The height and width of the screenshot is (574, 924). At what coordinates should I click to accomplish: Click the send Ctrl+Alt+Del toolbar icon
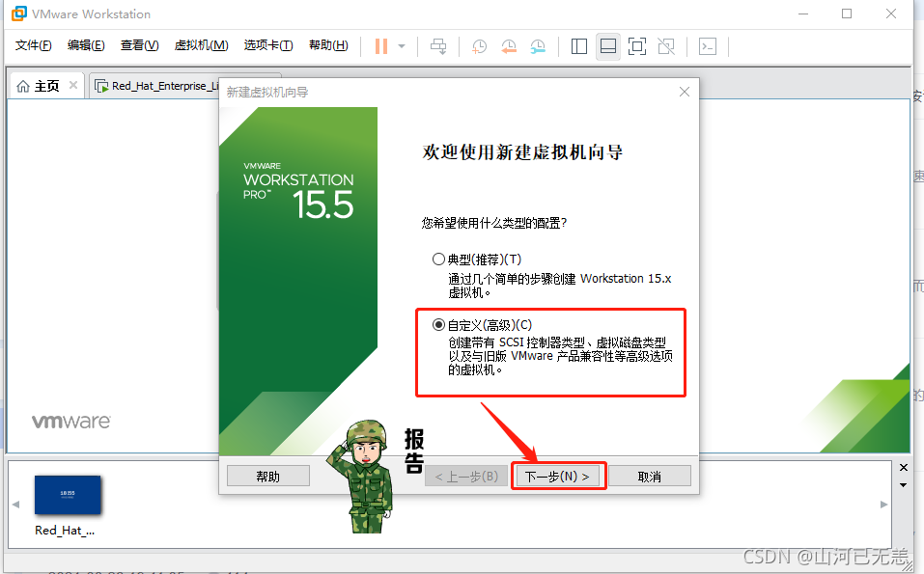438,46
